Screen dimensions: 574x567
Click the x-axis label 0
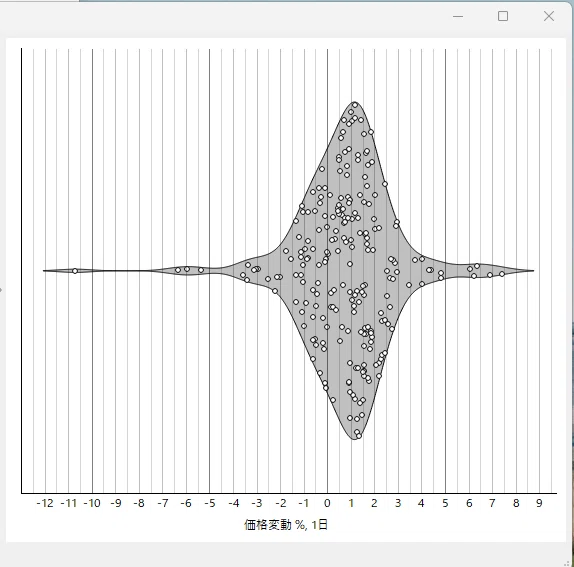(x=327, y=503)
